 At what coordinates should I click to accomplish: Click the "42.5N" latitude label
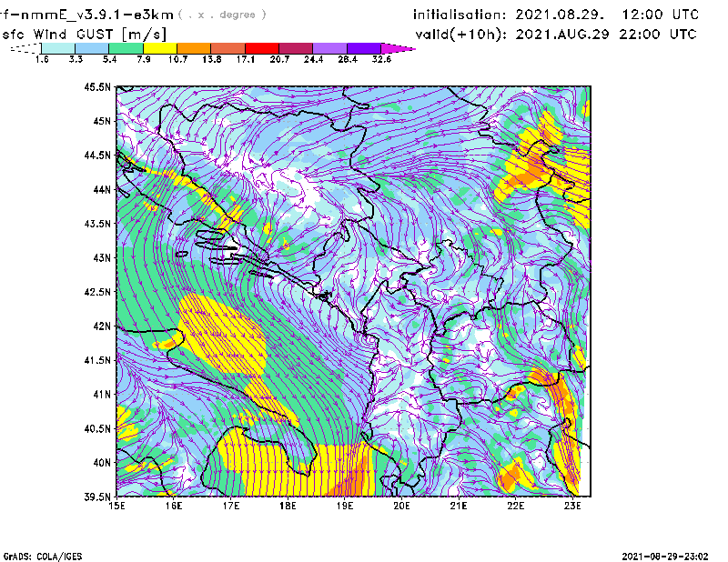tap(98, 292)
